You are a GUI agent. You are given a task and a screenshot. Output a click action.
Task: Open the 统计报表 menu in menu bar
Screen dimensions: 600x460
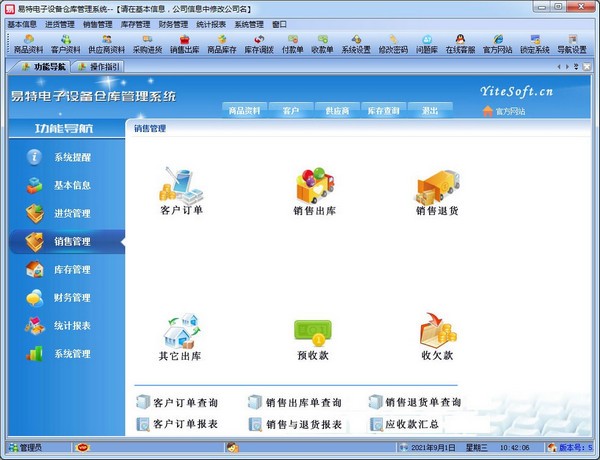tap(211, 24)
